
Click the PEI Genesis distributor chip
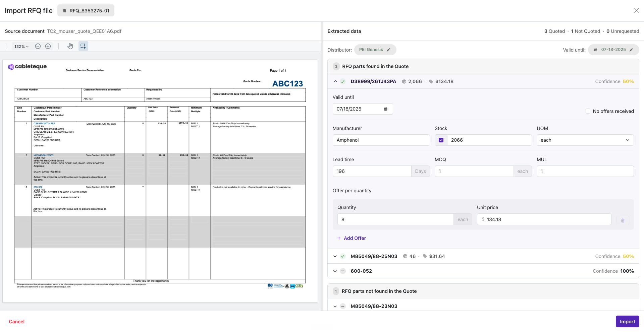click(x=375, y=50)
